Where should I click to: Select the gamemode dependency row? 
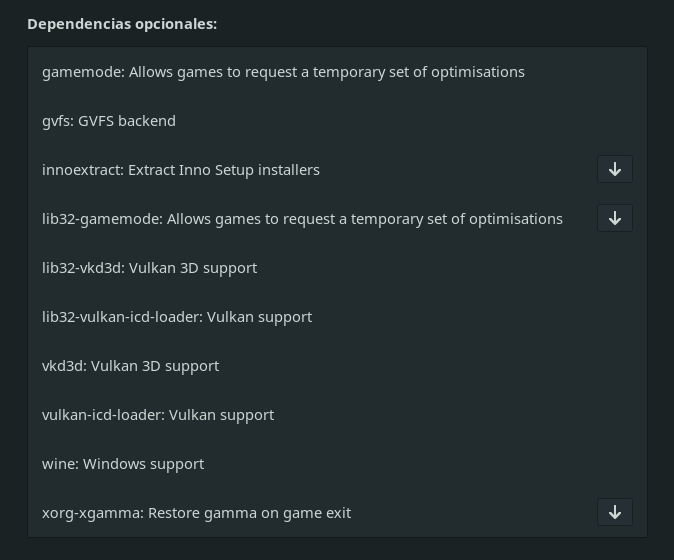[x=283, y=72]
